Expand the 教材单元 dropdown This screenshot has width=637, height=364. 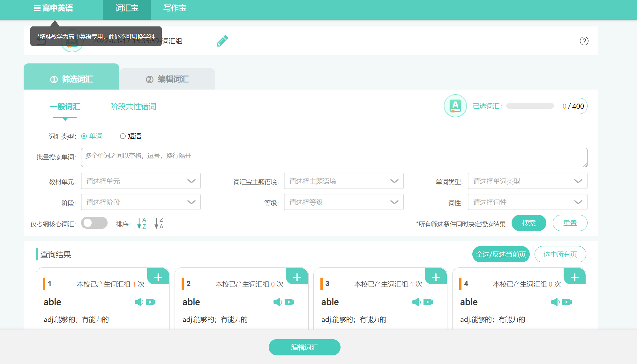[x=141, y=181]
